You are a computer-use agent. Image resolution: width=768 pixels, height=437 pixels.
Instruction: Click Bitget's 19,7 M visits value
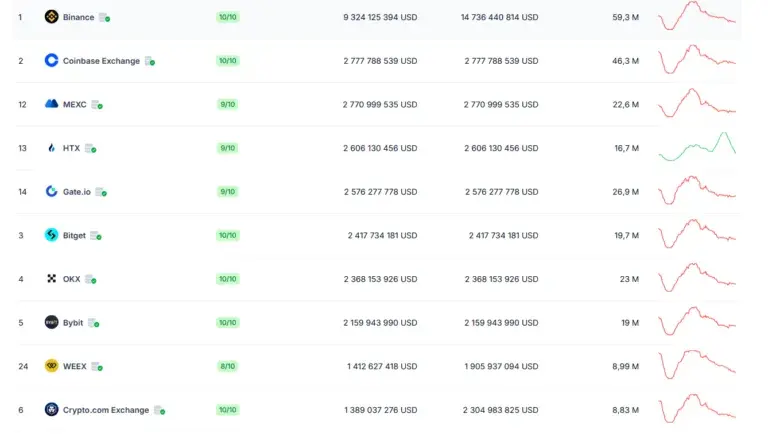pos(626,235)
